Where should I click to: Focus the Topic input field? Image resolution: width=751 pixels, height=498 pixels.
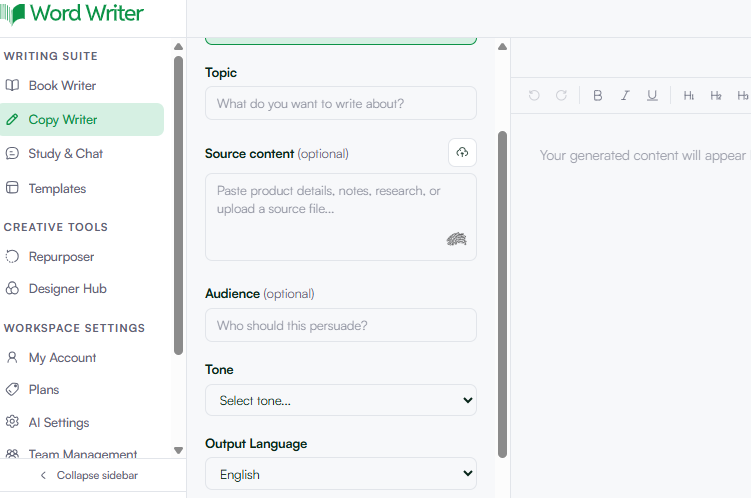point(341,103)
